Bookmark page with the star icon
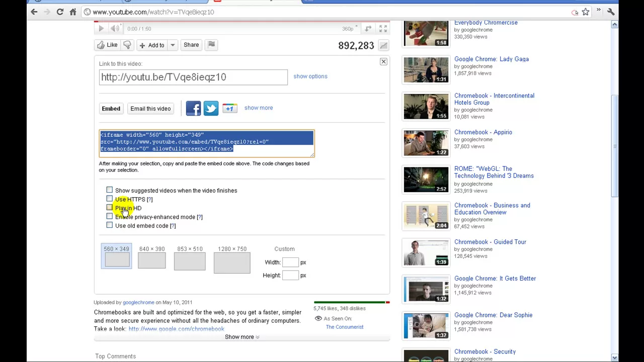Viewport: 644px width, 362px height. coord(586,12)
